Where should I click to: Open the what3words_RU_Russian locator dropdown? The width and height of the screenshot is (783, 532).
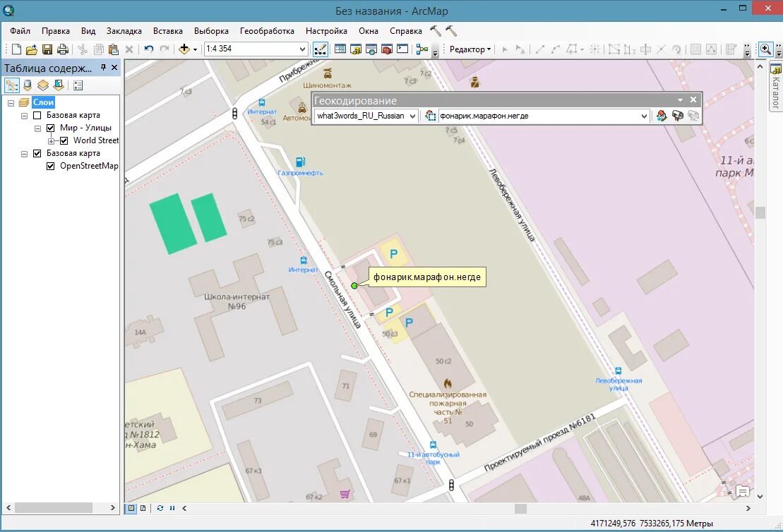coord(412,116)
